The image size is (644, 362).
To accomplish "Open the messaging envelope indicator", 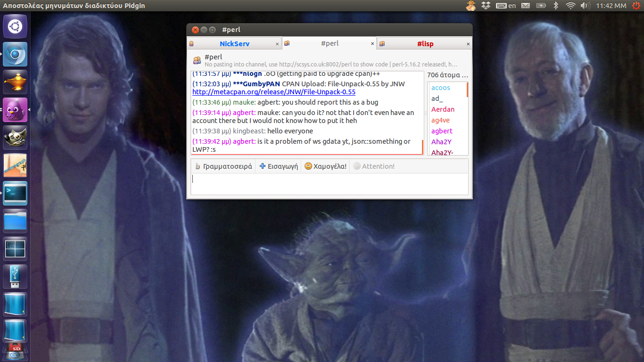I will [526, 6].
